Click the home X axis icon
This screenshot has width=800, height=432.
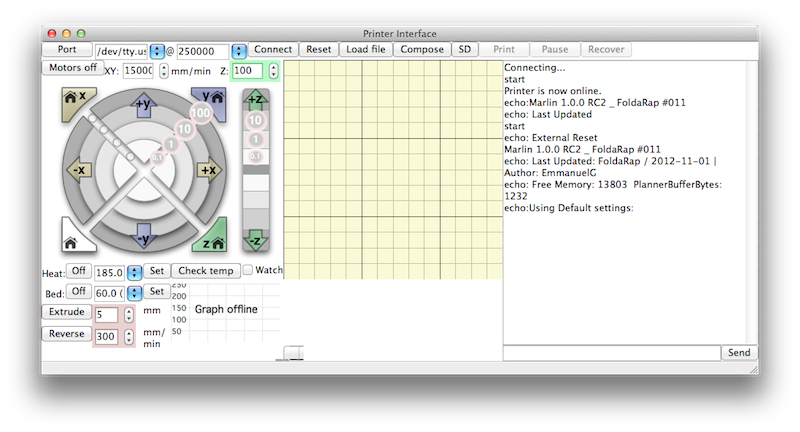point(73,97)
